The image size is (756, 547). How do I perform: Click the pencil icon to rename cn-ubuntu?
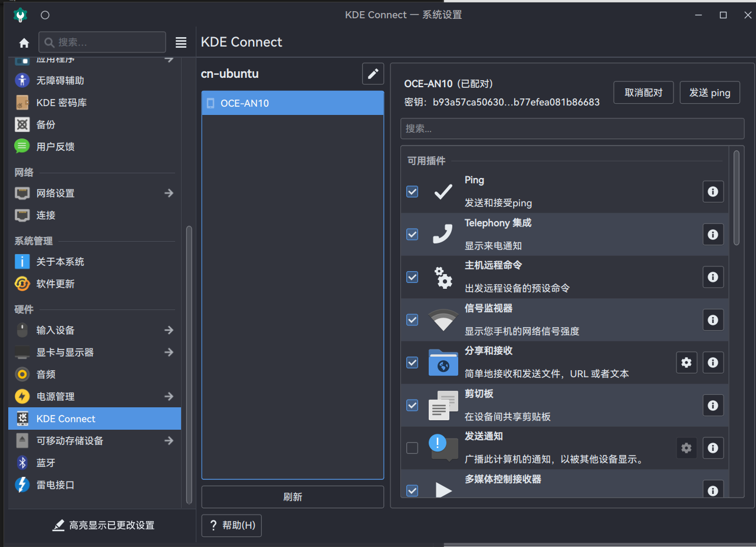click(x=373, y=74)
